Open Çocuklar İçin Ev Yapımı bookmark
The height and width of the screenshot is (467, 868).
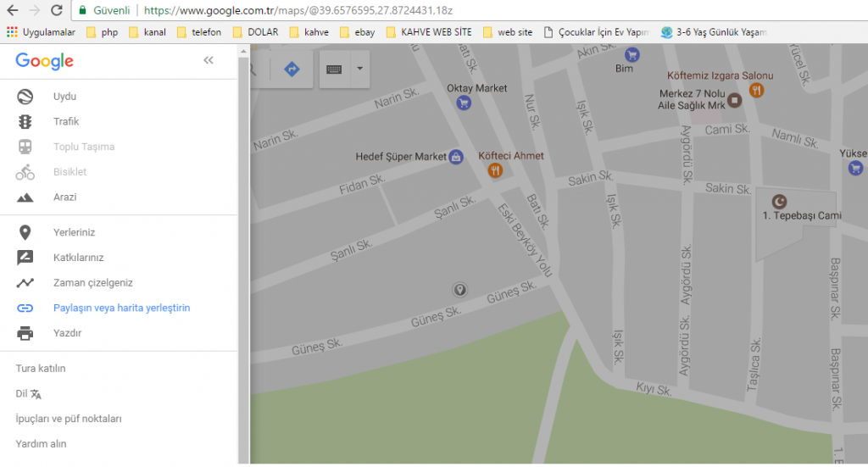coord(597,32)
